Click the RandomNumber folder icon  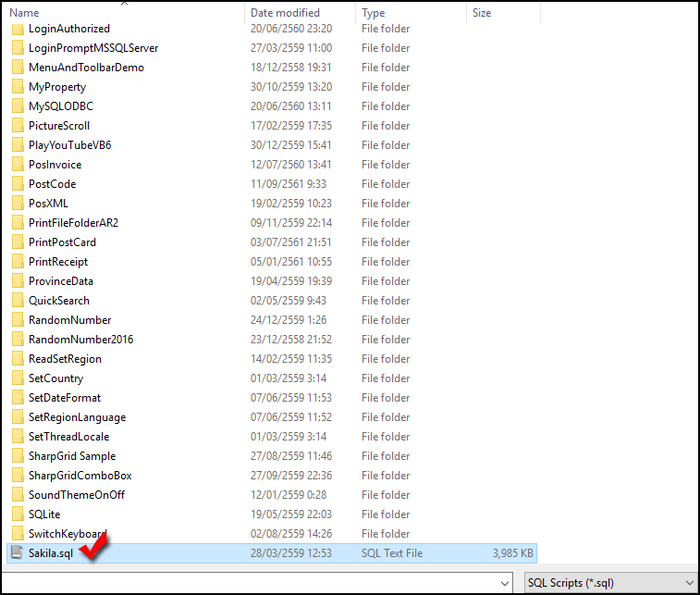pyautogui.click(x=18, y=320)
